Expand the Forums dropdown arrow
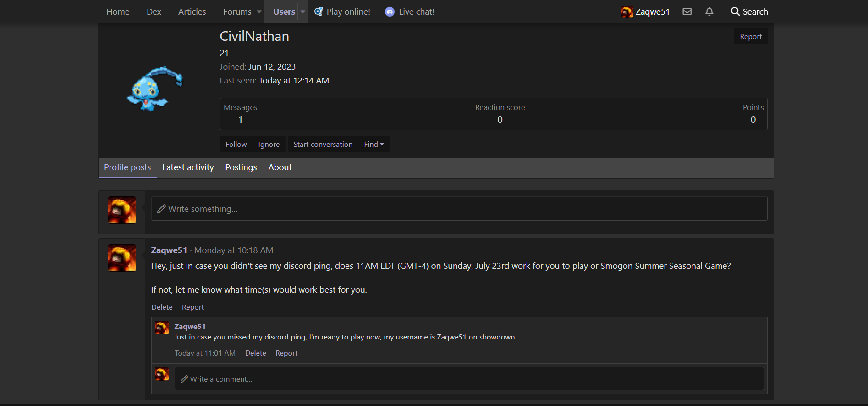The height and width of the screenshot is (406, 868). click(259, 12)
